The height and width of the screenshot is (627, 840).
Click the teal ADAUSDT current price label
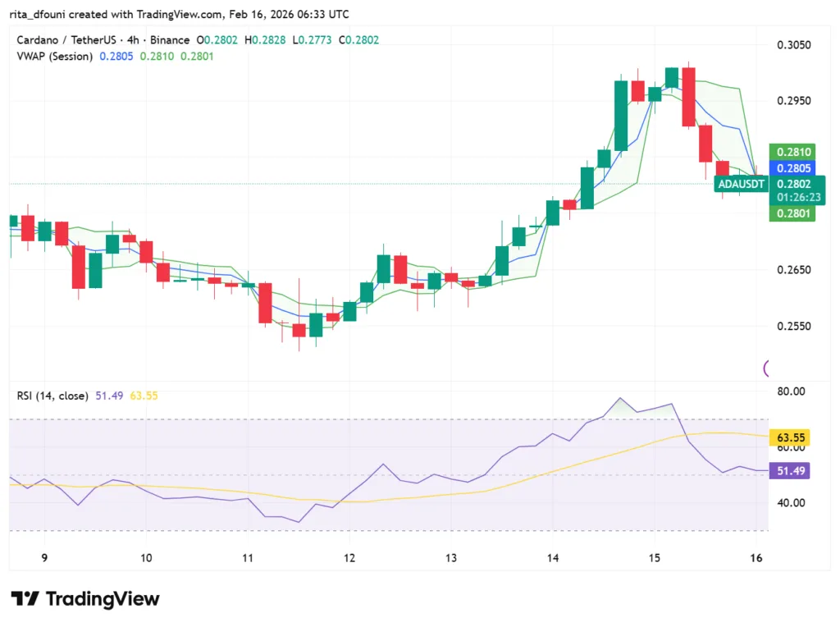click(741, 184)
